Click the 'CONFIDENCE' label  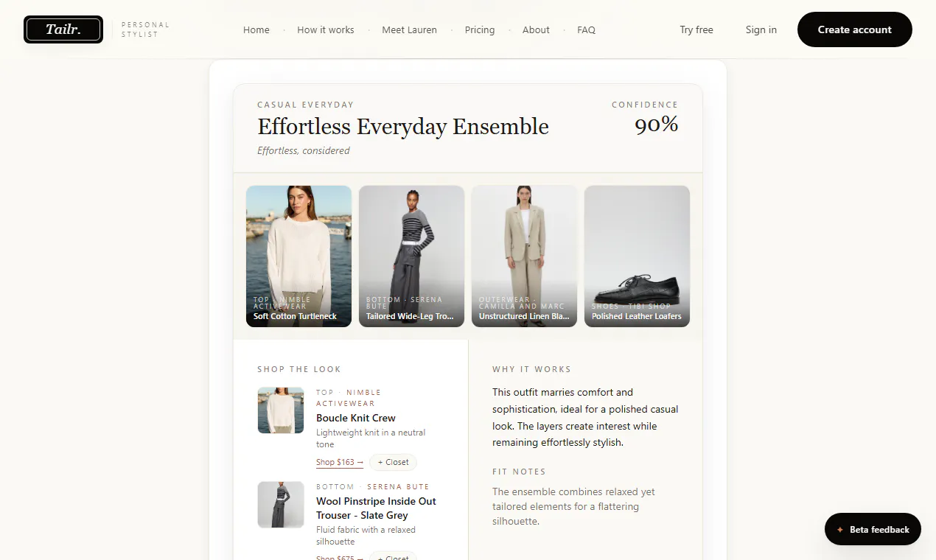click(x=645, y=105)
